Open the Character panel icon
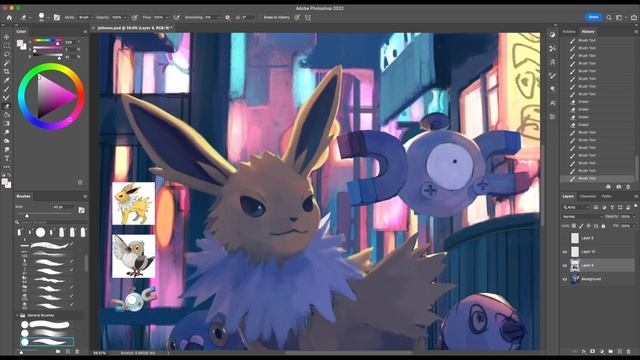 pos(553,103)
